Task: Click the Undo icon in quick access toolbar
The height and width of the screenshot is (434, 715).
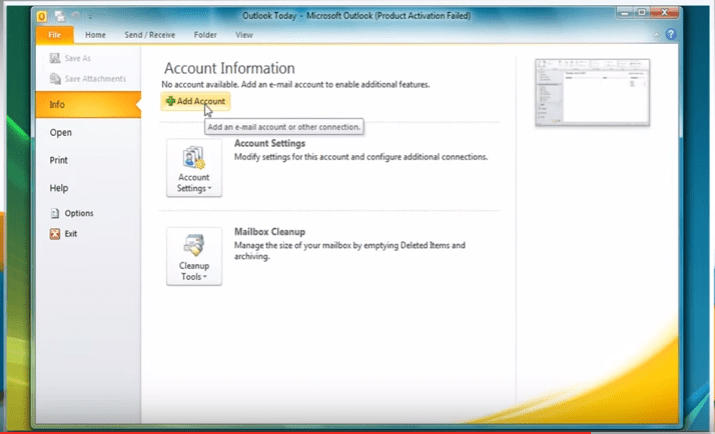Action: pyautogui.click(x=76, y=16)
